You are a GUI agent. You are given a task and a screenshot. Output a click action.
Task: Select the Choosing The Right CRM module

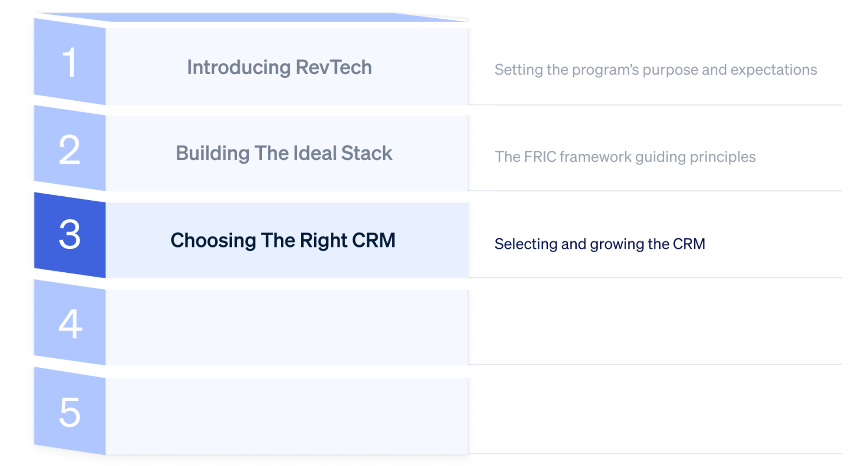pyautogui.click(x=283, y=240)
